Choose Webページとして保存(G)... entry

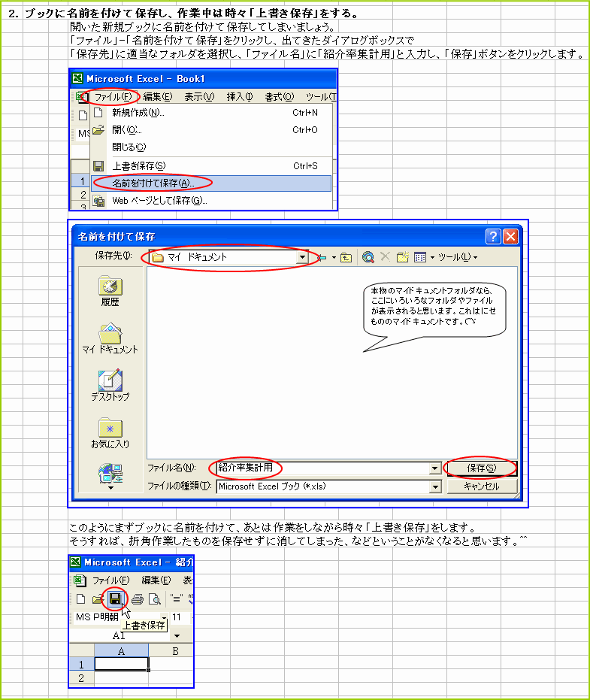pyautogui.click(x=211, y=201)
